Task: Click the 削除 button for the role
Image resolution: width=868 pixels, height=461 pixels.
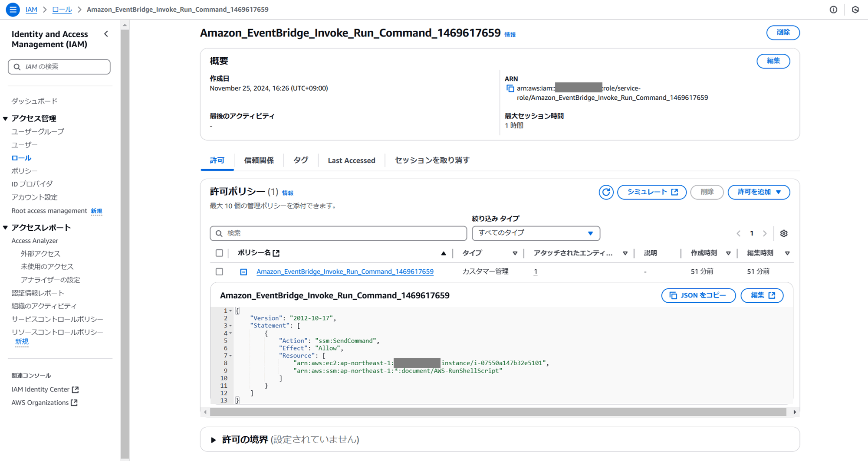Action: click(x=783, y=33)
